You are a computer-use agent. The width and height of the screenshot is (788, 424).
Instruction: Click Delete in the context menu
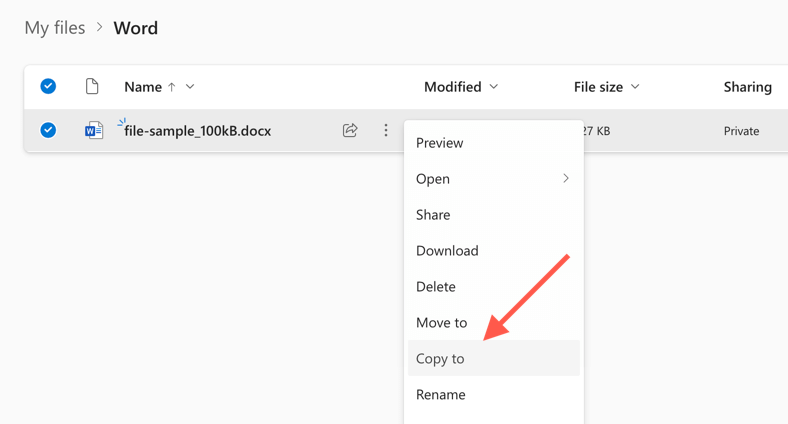[436, 286]
